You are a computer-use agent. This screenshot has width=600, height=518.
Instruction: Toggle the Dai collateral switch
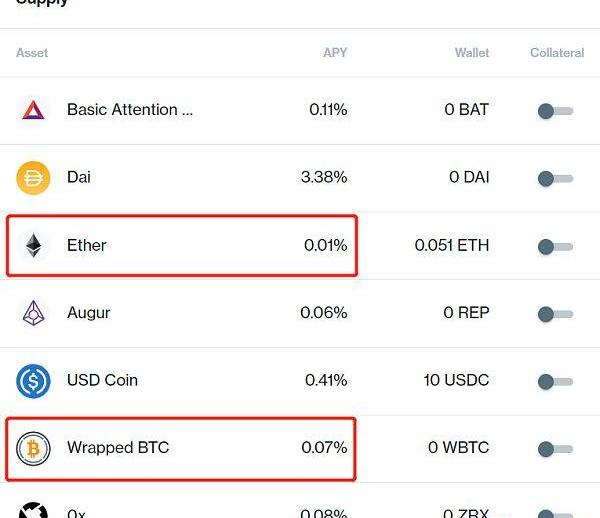tap(555, 179)
